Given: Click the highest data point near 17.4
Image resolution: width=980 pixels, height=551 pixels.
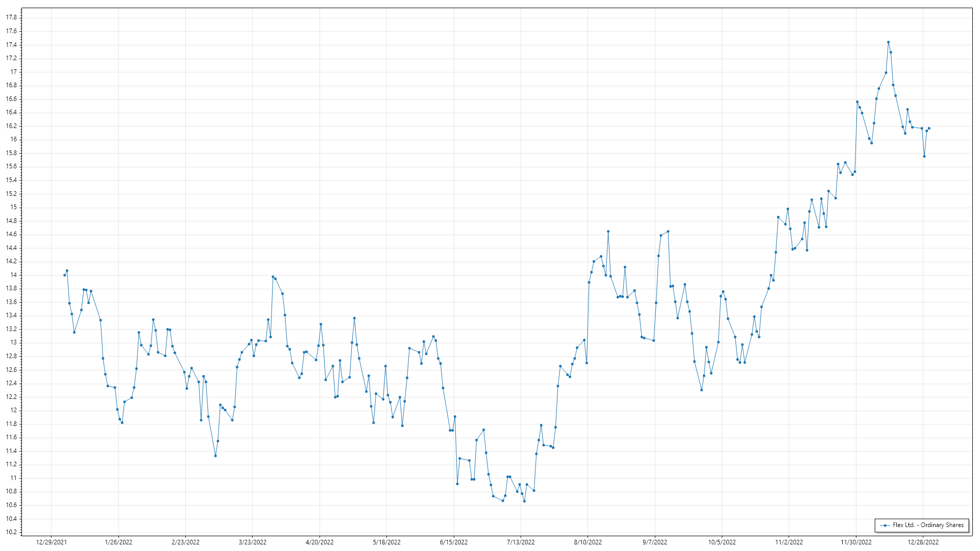Looking at the screenshot, I should click(x=888, y=42).
